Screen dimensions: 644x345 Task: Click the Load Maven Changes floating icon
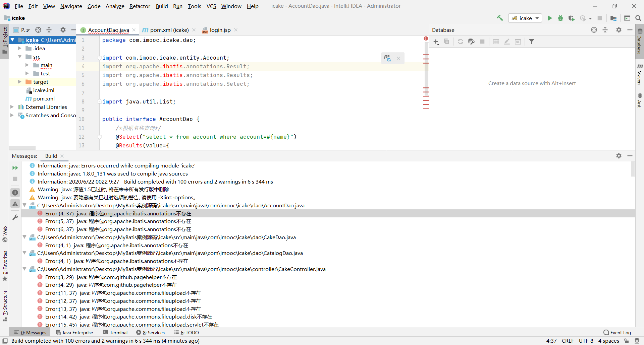point(387,58)
